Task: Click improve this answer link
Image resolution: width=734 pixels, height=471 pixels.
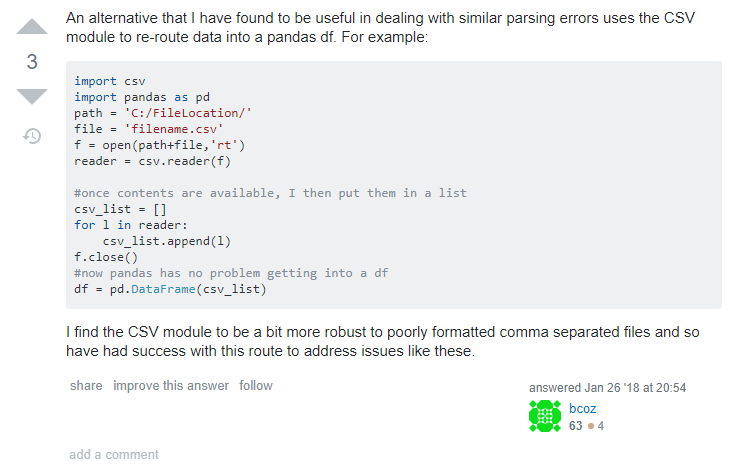Action: coord(171,386)
